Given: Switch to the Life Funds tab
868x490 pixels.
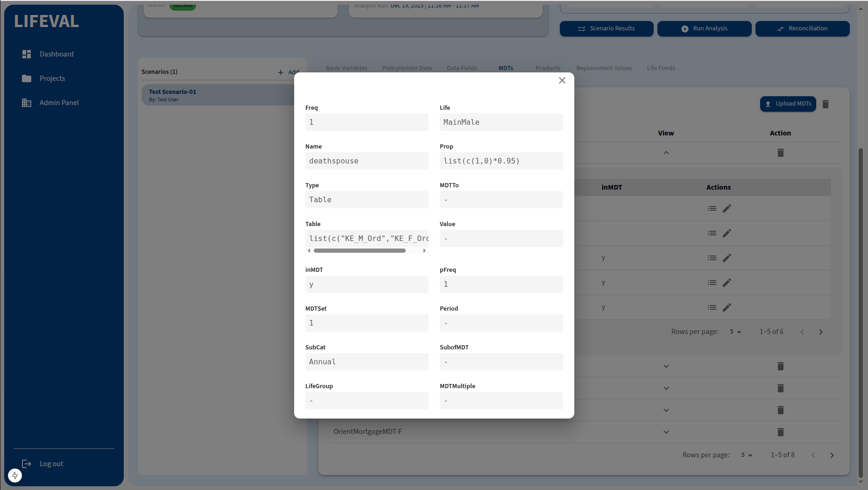Looking at the screenshot, I should 661,68.
